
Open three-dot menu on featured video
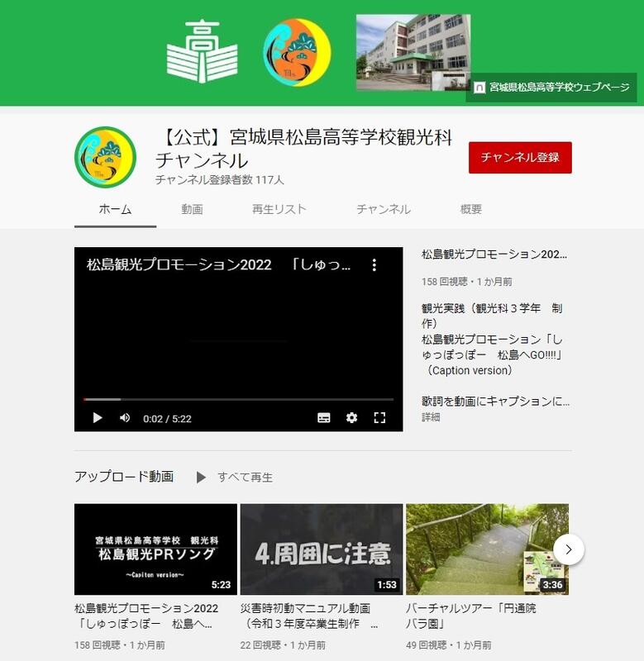click(x=374, y=264)
